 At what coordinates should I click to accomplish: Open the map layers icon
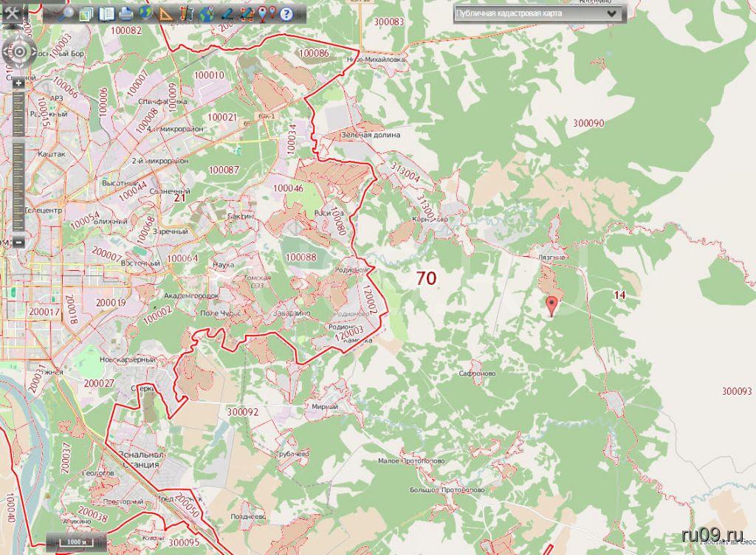(x=86, y=14)
